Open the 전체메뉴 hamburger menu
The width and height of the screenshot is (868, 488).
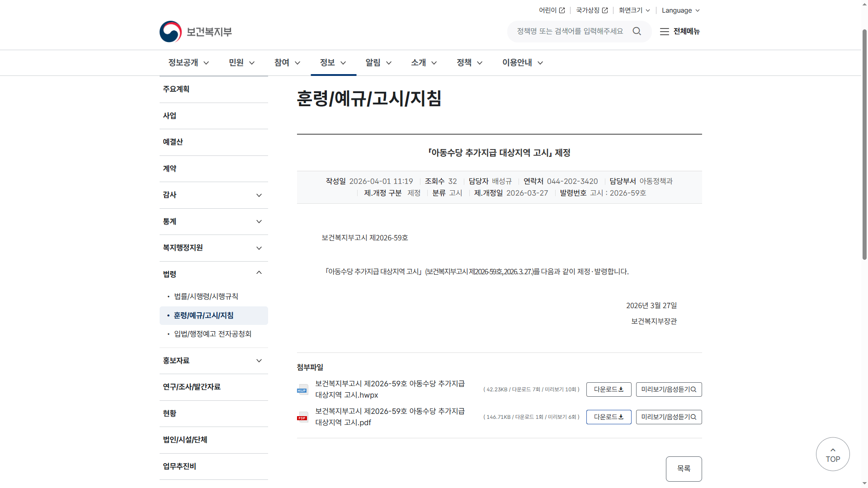679,32
